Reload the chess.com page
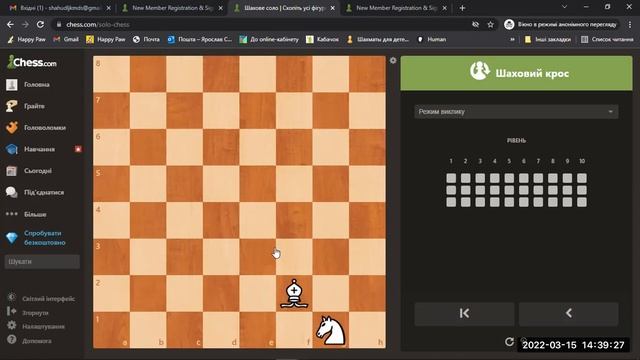 [x=40, y=24]
